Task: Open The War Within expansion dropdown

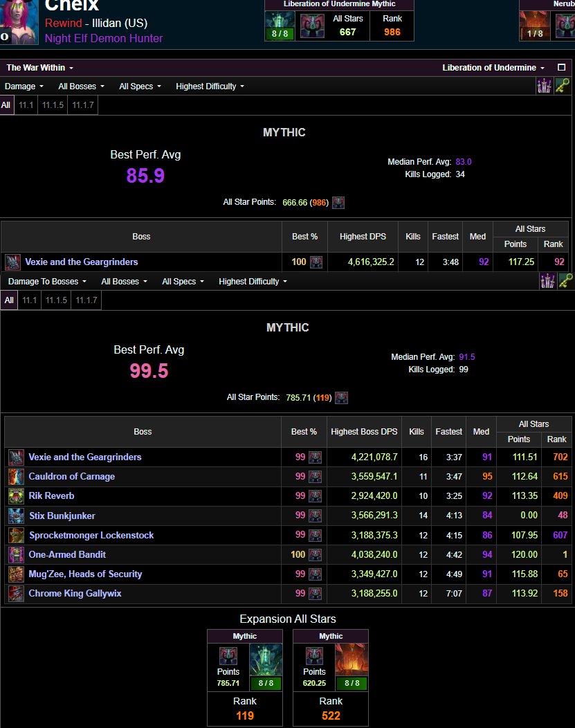Action: click(40, 68)
